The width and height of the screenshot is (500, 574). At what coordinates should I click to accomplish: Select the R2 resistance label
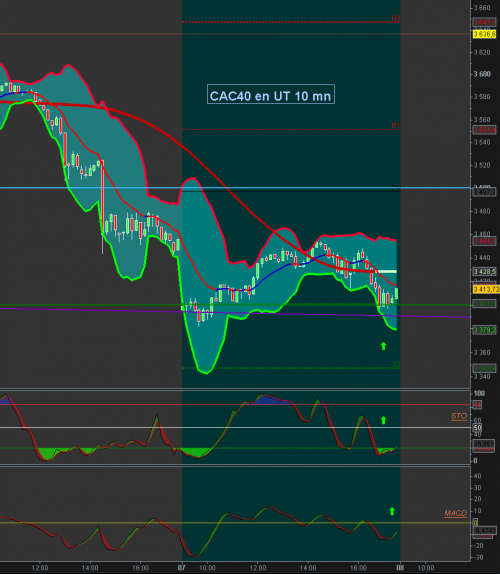click(x=396, y=18)
